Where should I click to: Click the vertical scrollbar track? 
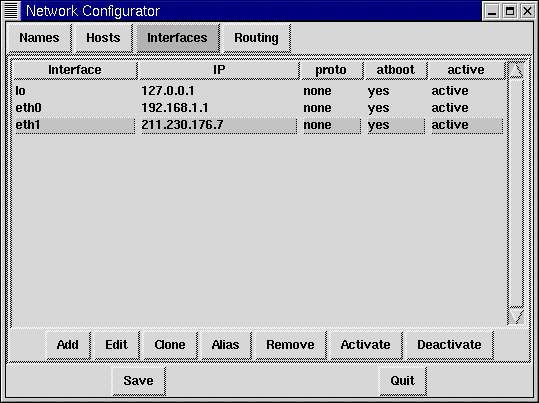[516, 193]
